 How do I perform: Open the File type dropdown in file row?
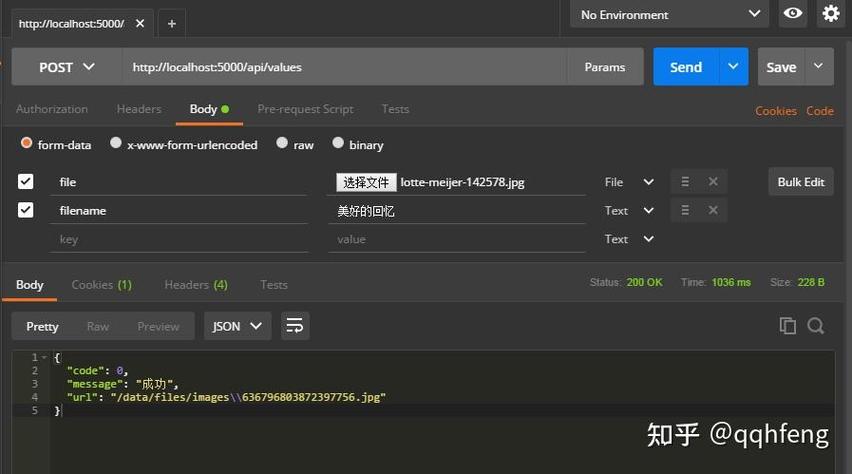(629, 182)
